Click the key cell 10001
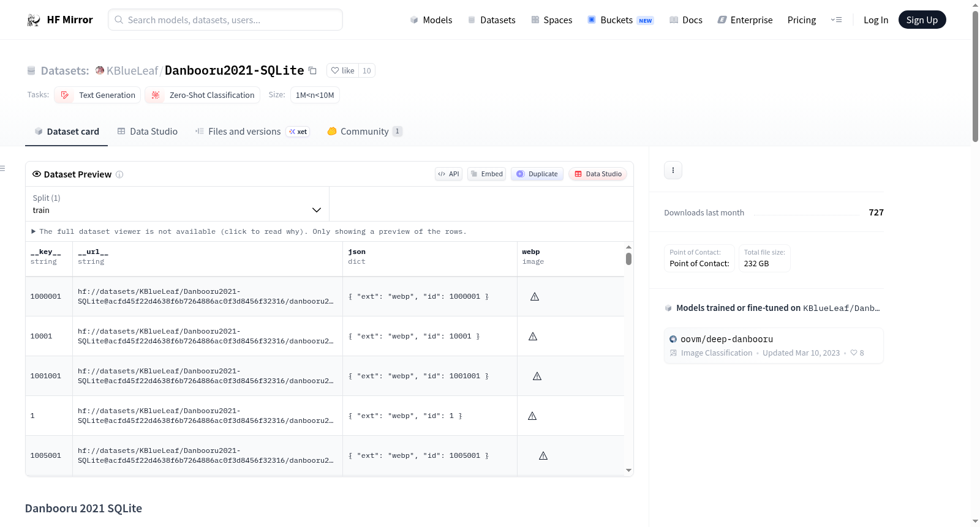 click(x=49, y=336)
